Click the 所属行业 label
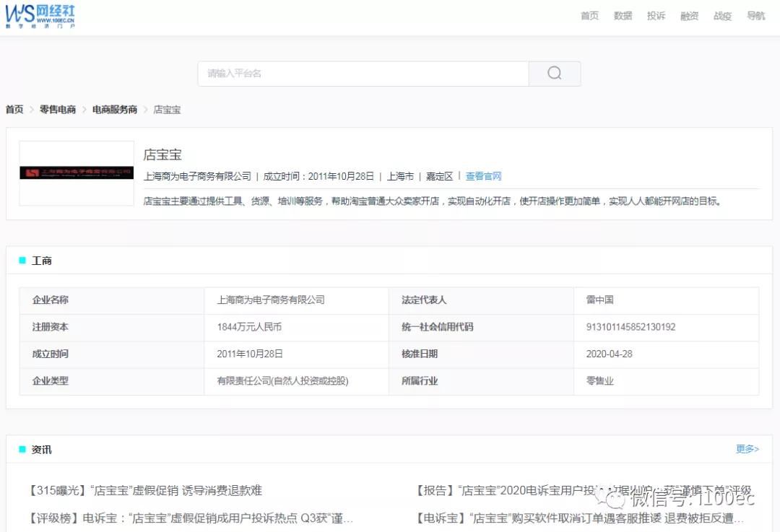 [420, 381]
